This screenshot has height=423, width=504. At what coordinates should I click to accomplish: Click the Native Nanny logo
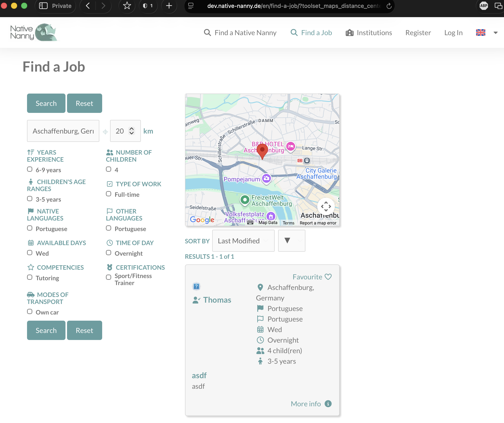[33, 32]
